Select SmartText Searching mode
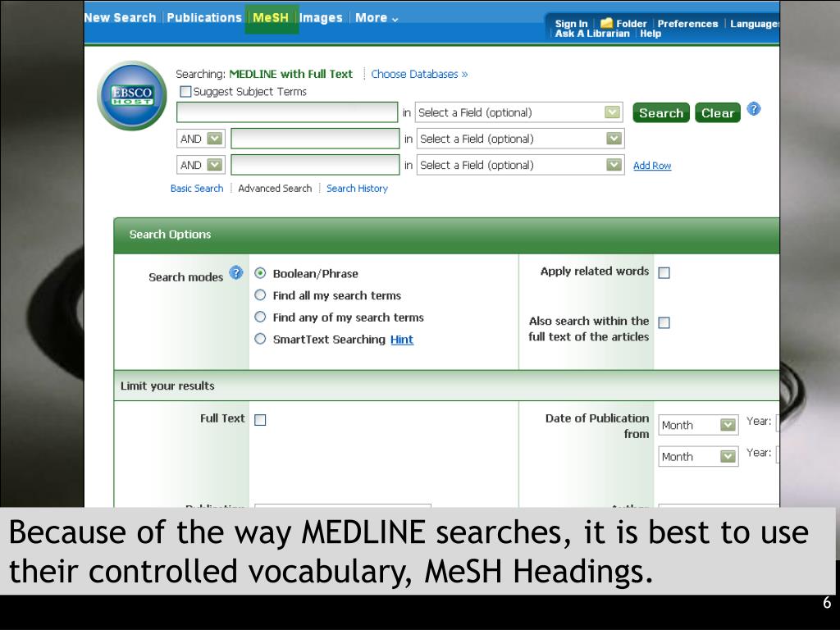 click(x=260, y=339)
